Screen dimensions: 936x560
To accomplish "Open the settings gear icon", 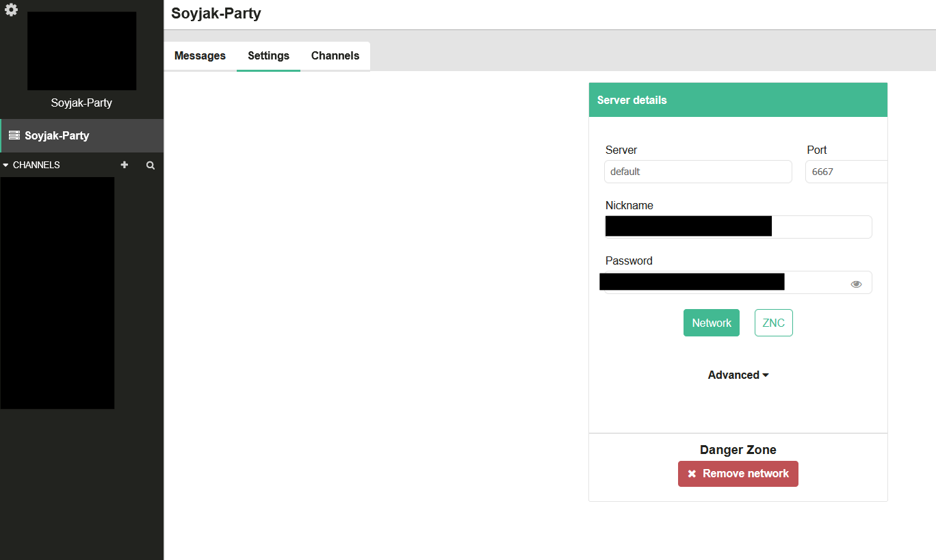I will pyautogui.click(x=11, y=10).
